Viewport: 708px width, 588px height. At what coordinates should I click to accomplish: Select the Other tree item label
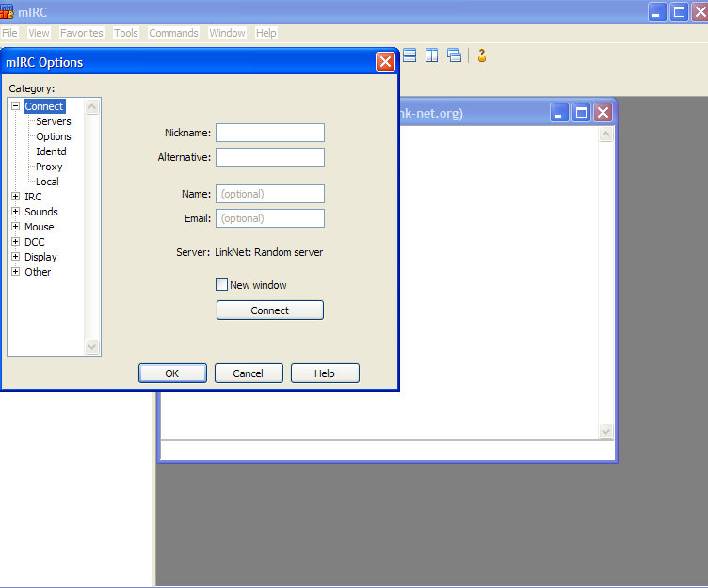pos(38,272)
